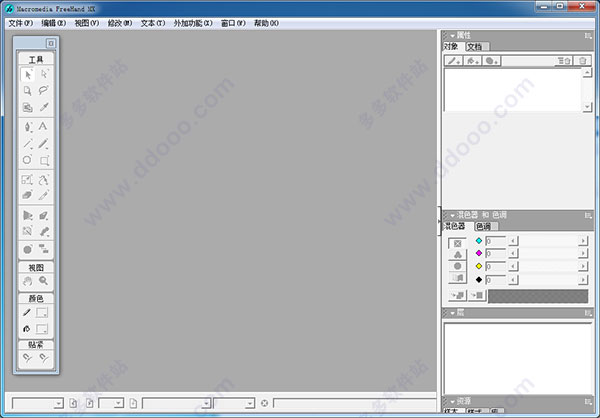Click the fill color bucket icon
Screen dimensions: 600x418
27,329
